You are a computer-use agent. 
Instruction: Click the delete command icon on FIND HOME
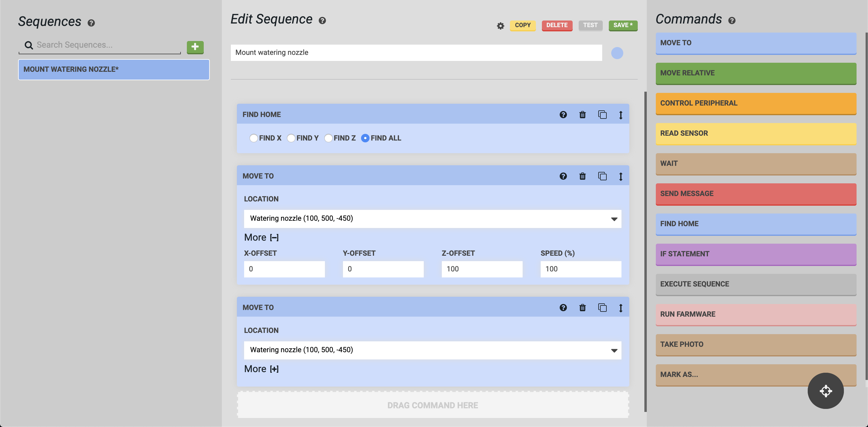(582, 115)
